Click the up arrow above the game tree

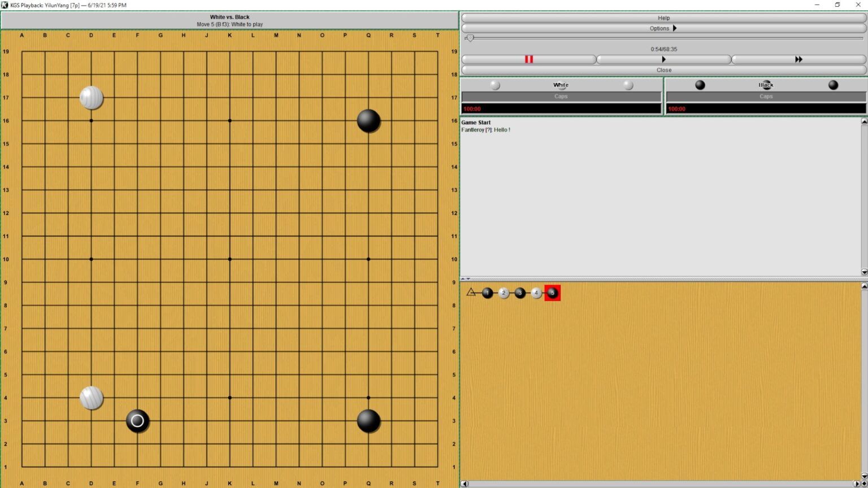coord(462,278)
